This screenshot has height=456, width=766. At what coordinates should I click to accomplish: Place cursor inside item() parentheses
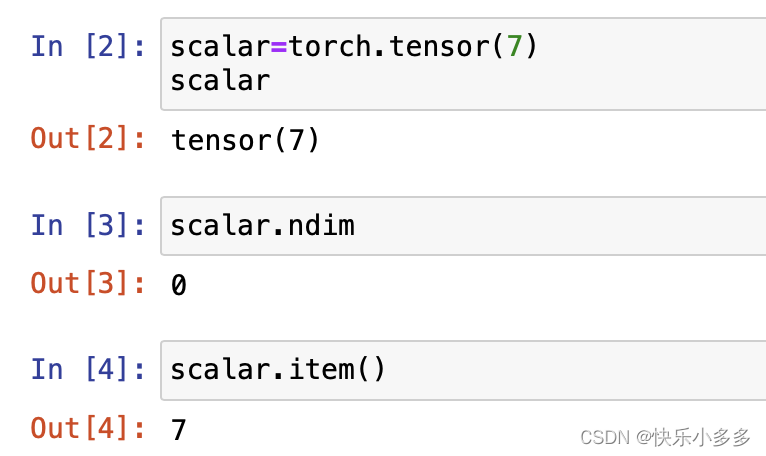pyautogui.click(x=372, y=369)
